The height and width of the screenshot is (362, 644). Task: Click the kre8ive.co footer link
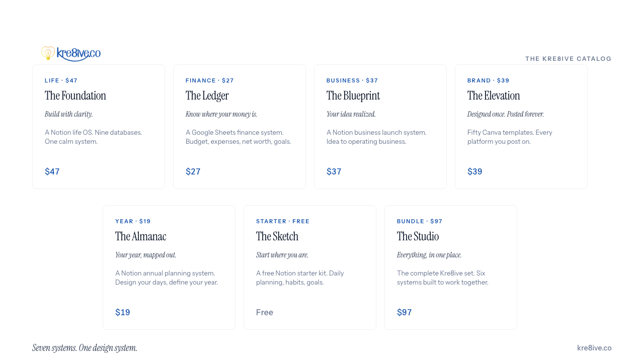point(594,348)
